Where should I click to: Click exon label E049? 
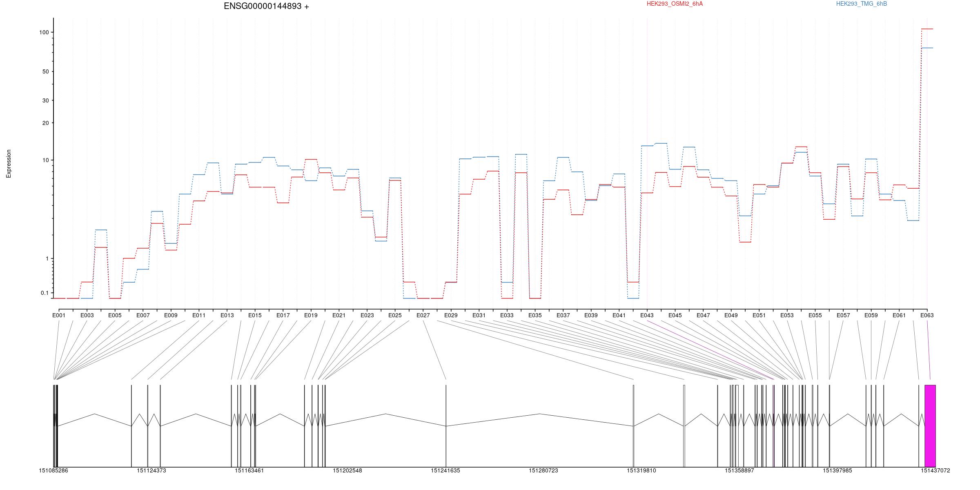[731, 315]
